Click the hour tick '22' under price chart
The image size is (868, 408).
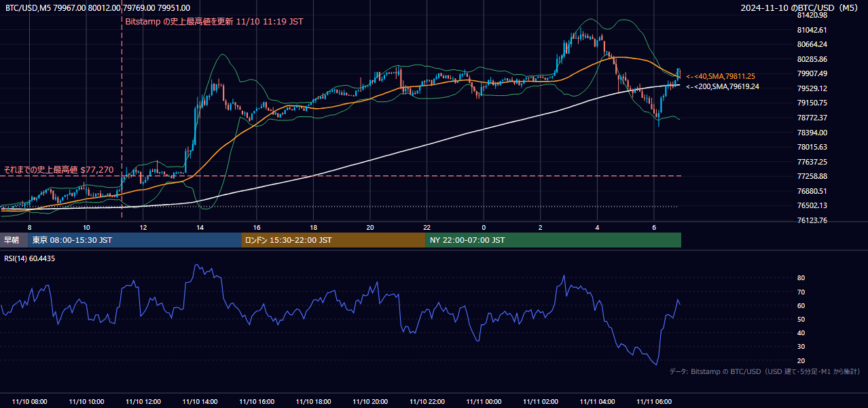pyautogui.click(x=427, y=227)
